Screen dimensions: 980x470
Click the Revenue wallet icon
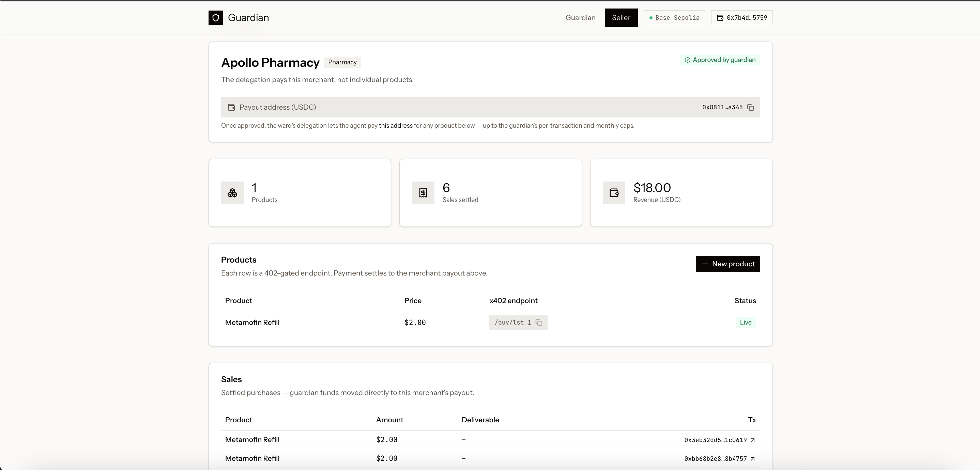(x=614, y=193)
